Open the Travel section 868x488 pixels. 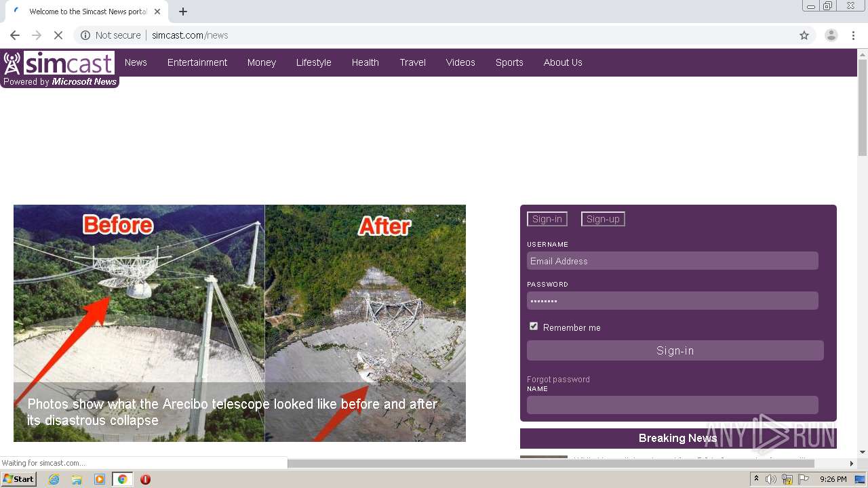pos(413,62)
